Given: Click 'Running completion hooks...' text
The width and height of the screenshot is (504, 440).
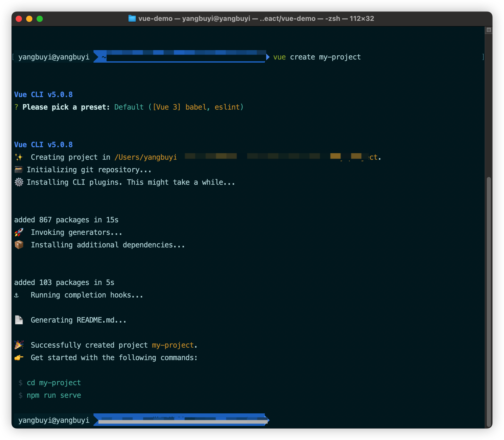Looking at the screenshot, I should point(87,295).
